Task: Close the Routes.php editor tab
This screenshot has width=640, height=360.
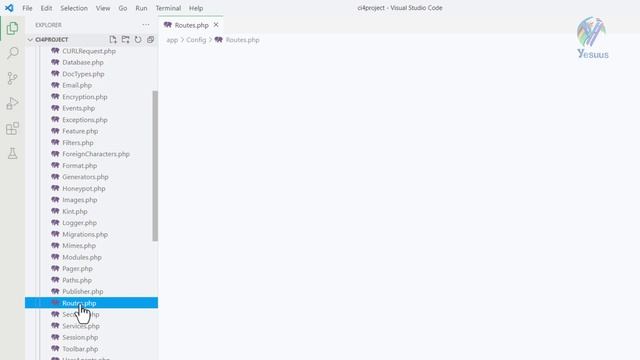Action: click(x=216, y=25)
